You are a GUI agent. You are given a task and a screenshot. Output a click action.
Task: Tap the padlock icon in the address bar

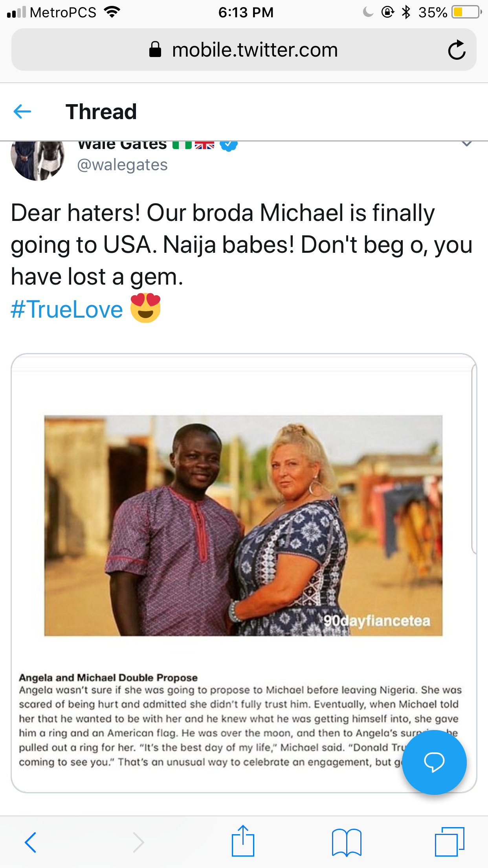pos(155,50)
